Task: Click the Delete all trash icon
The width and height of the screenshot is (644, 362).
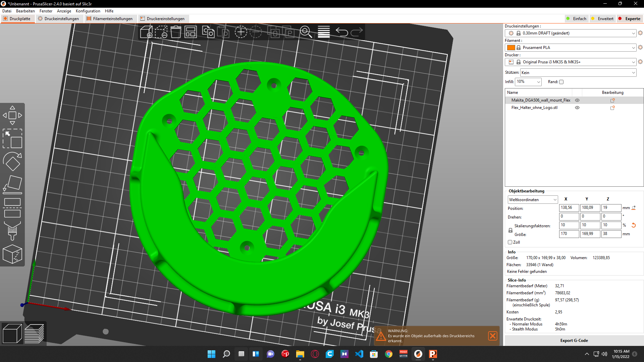Action: [176, 32]
